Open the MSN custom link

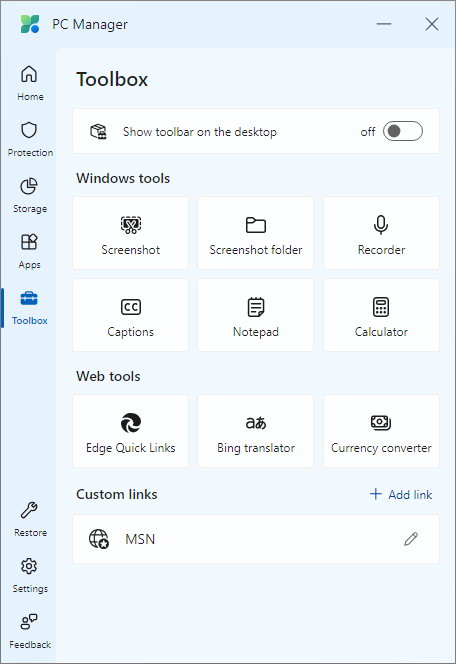[x=256, y=539]
